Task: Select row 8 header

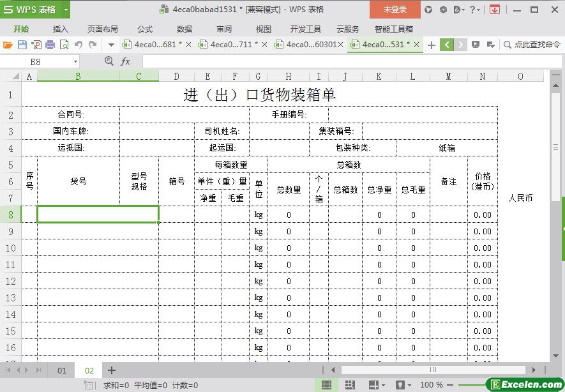Action: [x=10, y=215]
